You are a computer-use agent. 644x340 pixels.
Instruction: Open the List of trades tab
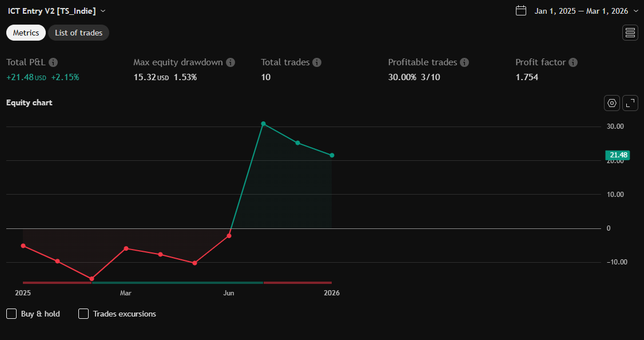click(78, 33)
